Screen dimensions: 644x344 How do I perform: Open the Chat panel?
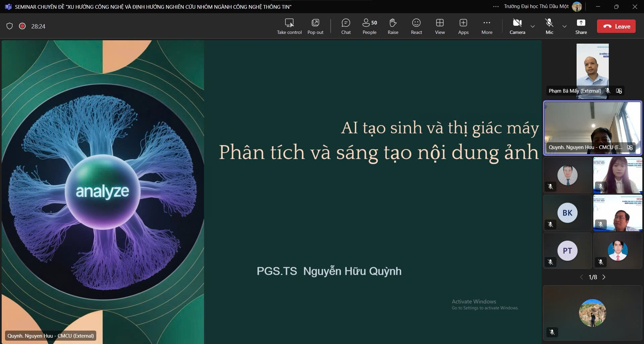[346, 27]
